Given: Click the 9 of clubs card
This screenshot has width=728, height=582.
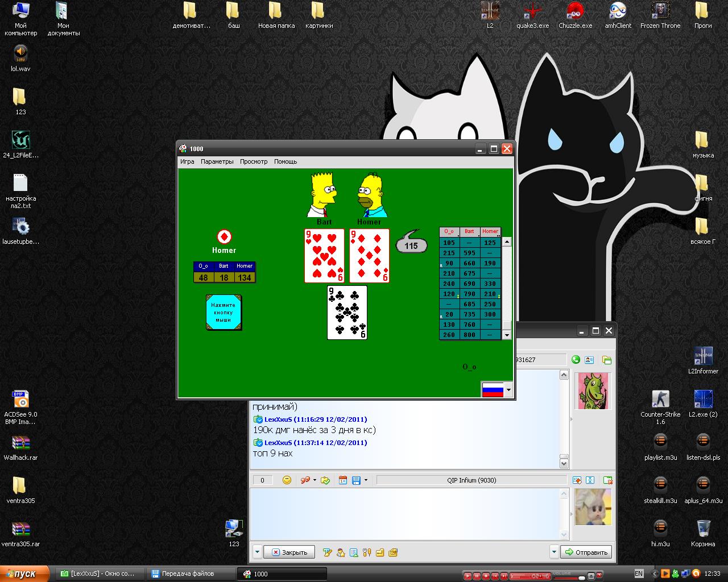Looking at the screenshot, I should click(x=347, y=313).
